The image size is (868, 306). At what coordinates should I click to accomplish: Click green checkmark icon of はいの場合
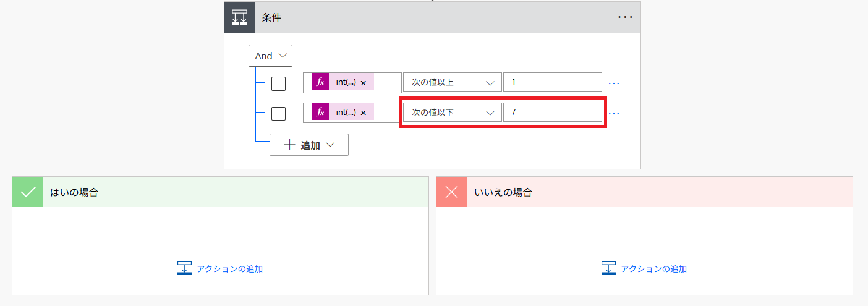point(28,192)
